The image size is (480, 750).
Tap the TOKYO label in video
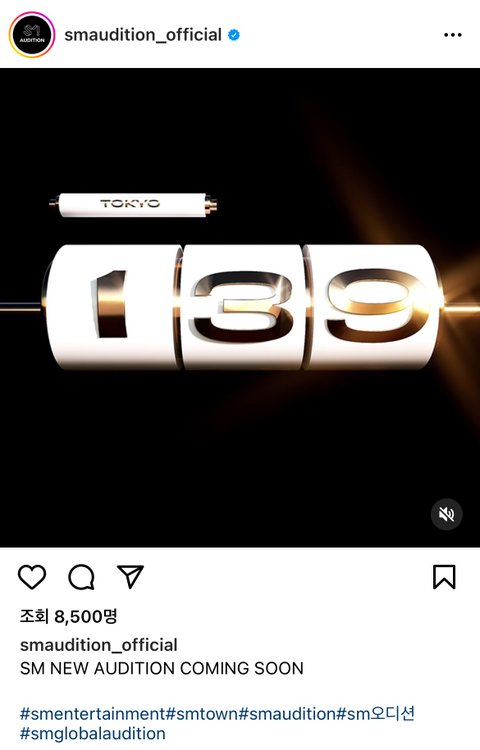tap(130, 204)
